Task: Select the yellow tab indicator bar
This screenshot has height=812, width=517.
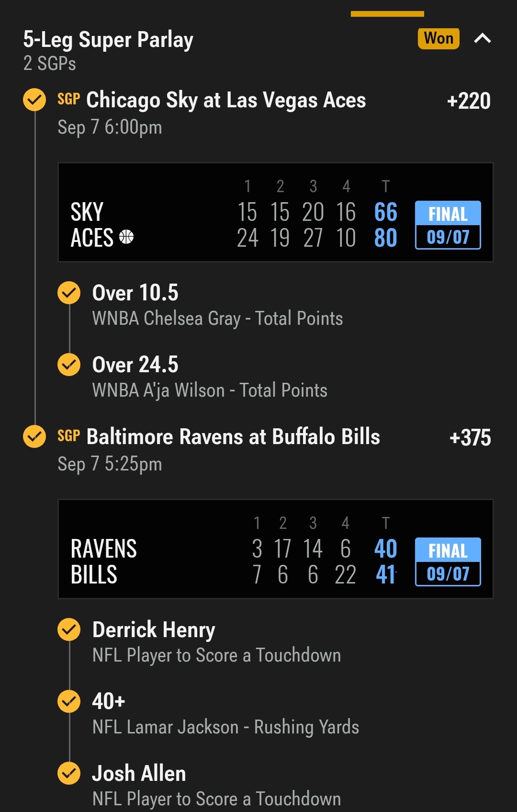Action: [387, 14]
